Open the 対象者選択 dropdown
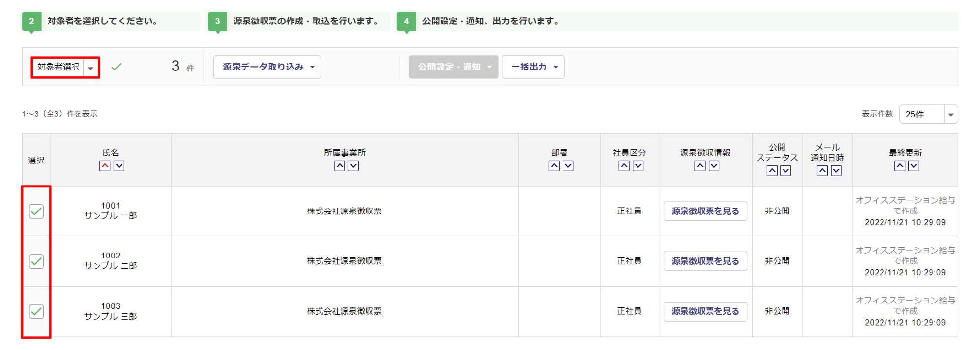This screenshot has width=980, height=350. (x=65, y=67)
